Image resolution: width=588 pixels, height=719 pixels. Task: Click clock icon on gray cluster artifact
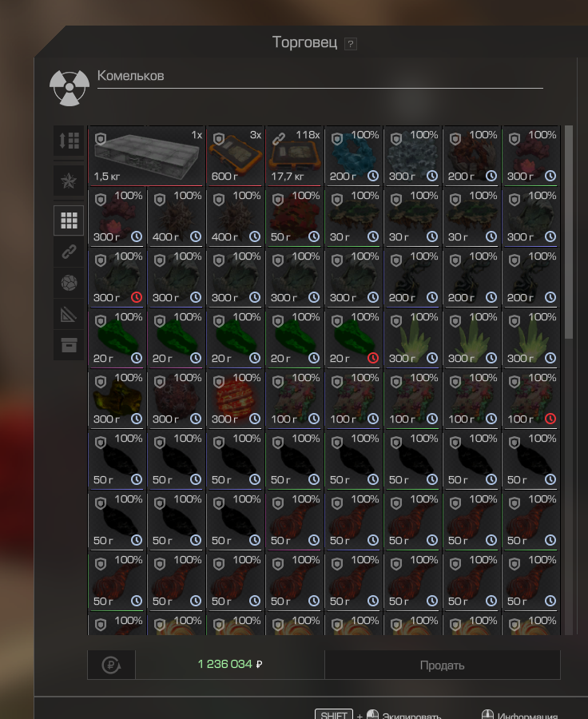(432, 176)
